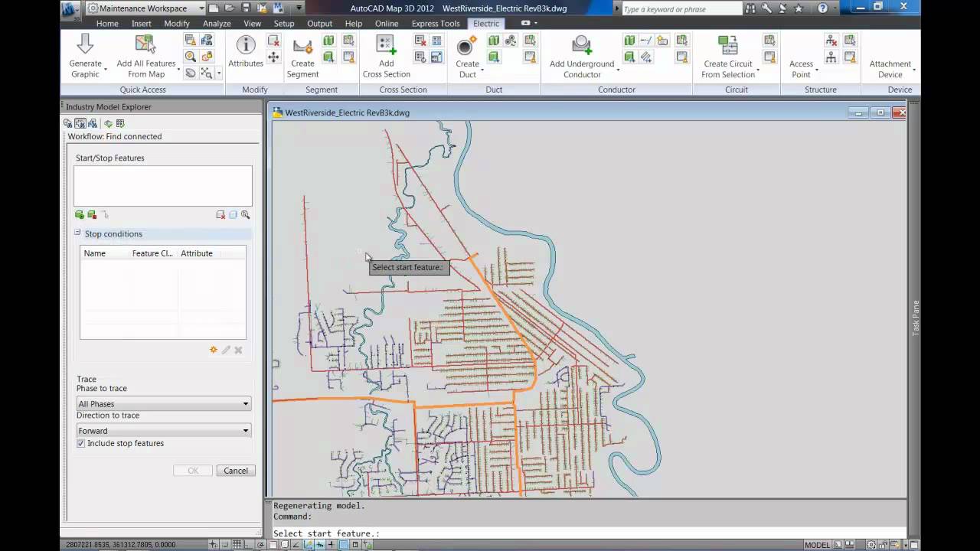Click the structure hierarchy icon in Structure panel
Image resolution: width=980 pixels, height=551 pixels.
click(x=831, y=57)
